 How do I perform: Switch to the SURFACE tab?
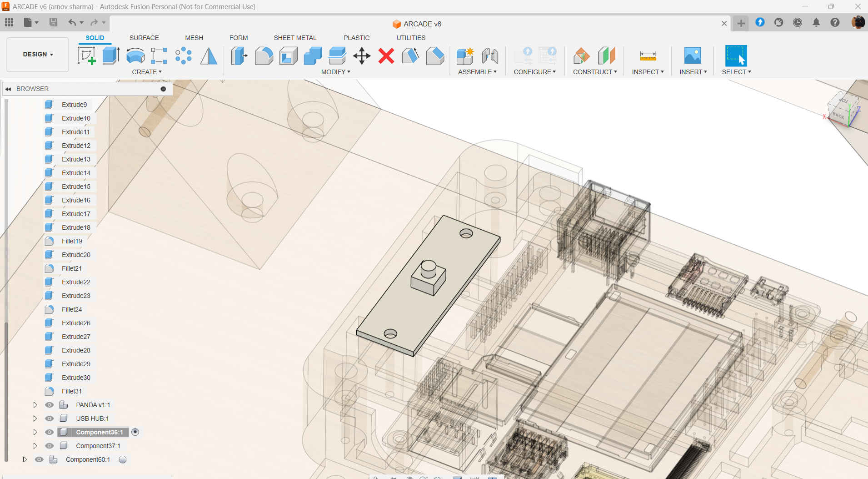point(144,38)
